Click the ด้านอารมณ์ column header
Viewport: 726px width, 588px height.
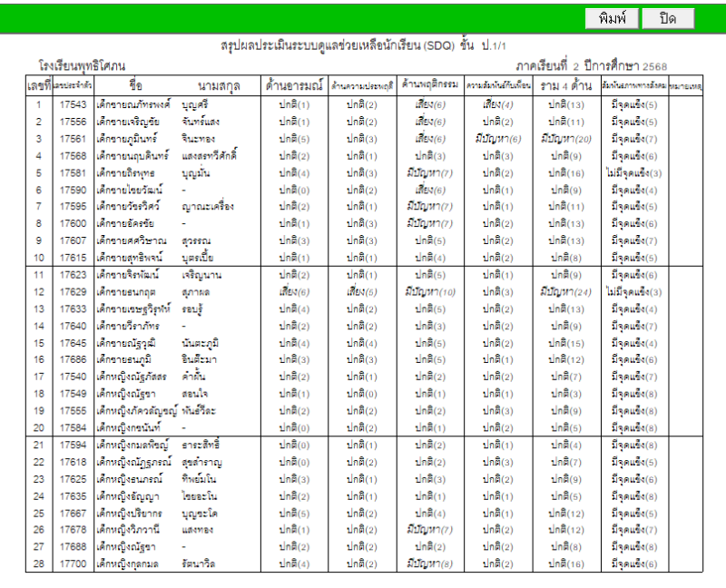coord(295,85)
